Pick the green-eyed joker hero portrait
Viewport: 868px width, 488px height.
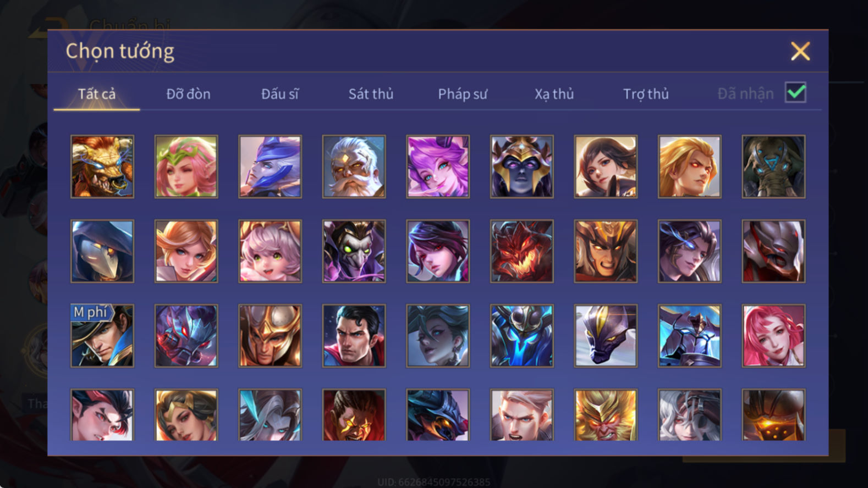pos(354,251)
